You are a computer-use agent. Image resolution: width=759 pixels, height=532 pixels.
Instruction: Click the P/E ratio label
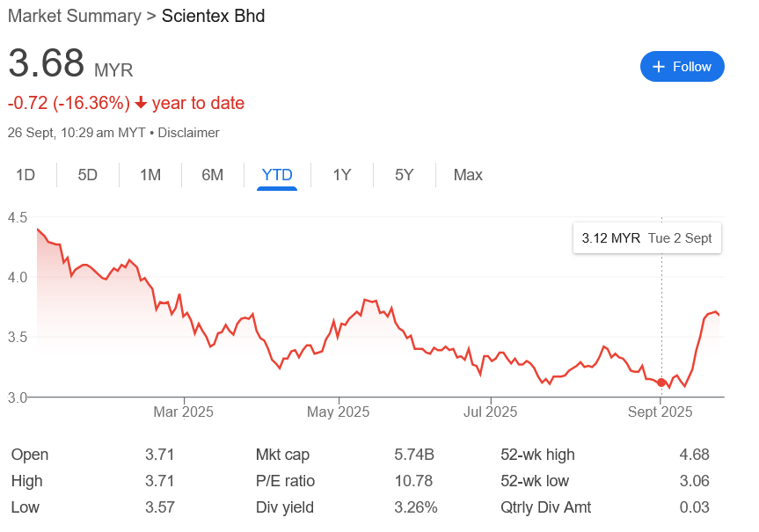285,481
